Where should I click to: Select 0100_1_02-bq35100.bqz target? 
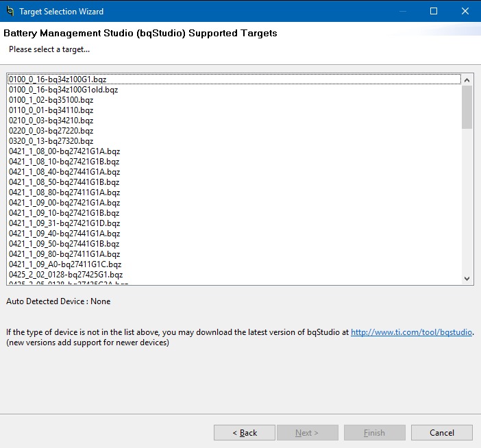click(234, 100)
